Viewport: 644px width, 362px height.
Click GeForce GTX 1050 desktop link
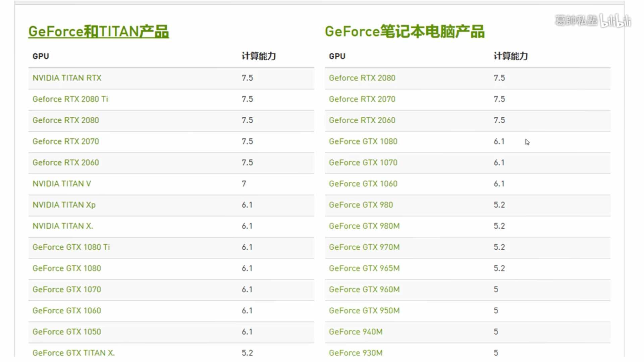pyautogui.click(x=67, y=331)
